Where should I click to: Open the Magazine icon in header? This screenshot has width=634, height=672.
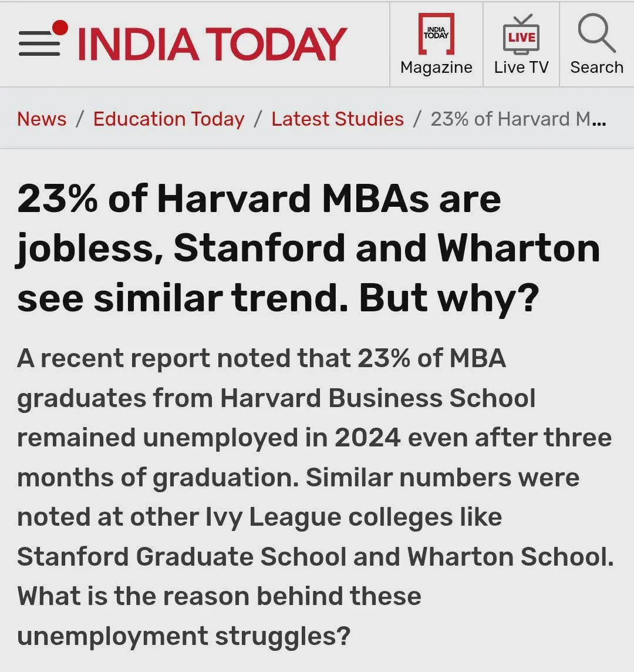(436, 33)
